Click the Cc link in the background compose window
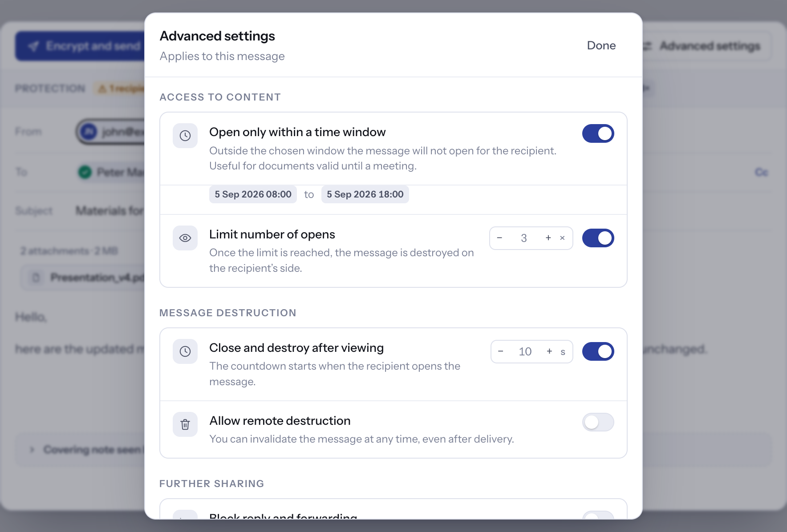787x532 pixels. (762, 172)
